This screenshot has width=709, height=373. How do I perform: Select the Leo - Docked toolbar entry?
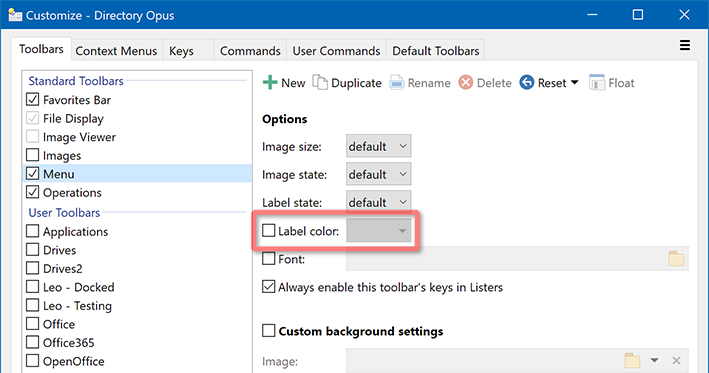point(137,287)
